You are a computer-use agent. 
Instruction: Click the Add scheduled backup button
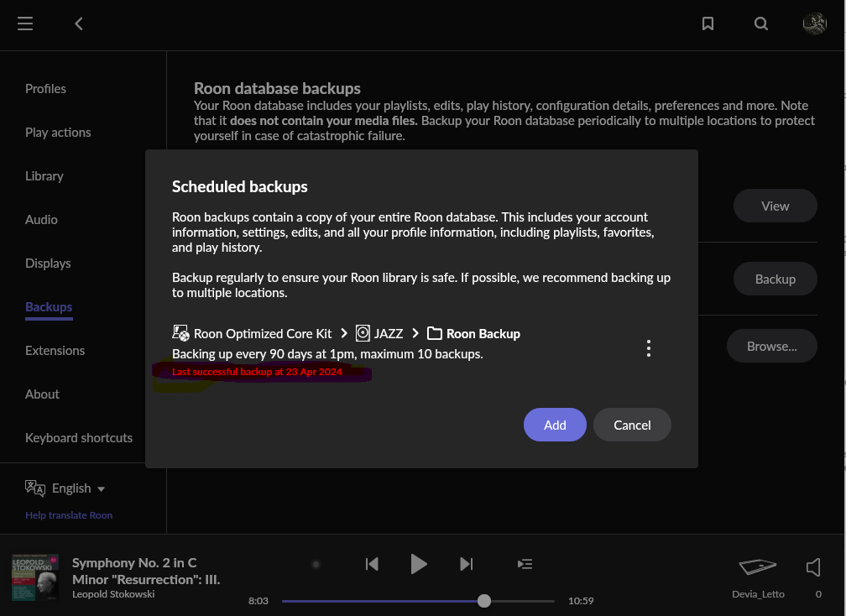click(555, 425)
